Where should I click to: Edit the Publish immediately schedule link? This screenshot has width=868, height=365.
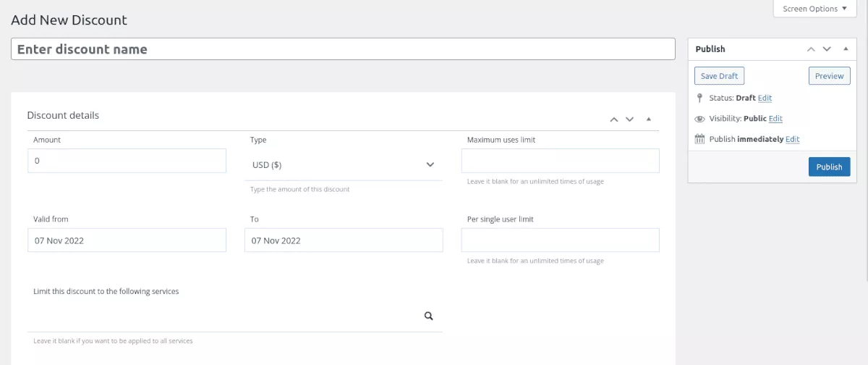coord(793,139)
